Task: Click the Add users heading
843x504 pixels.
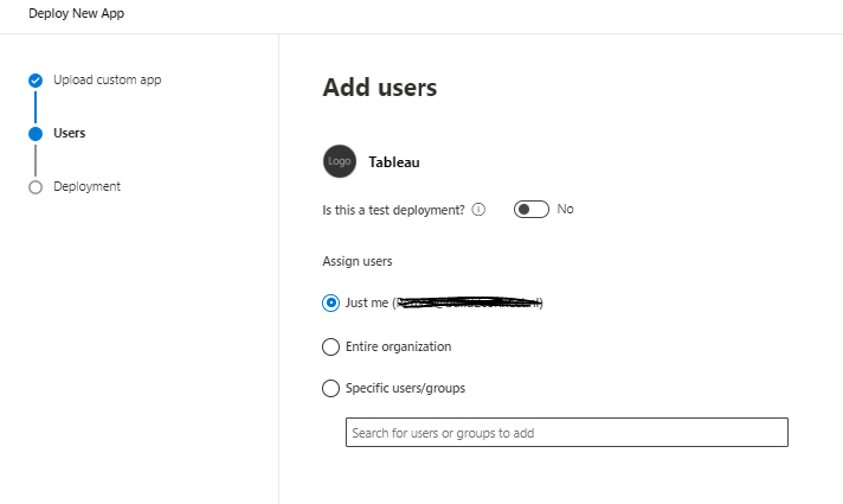Action: (380, 88)
